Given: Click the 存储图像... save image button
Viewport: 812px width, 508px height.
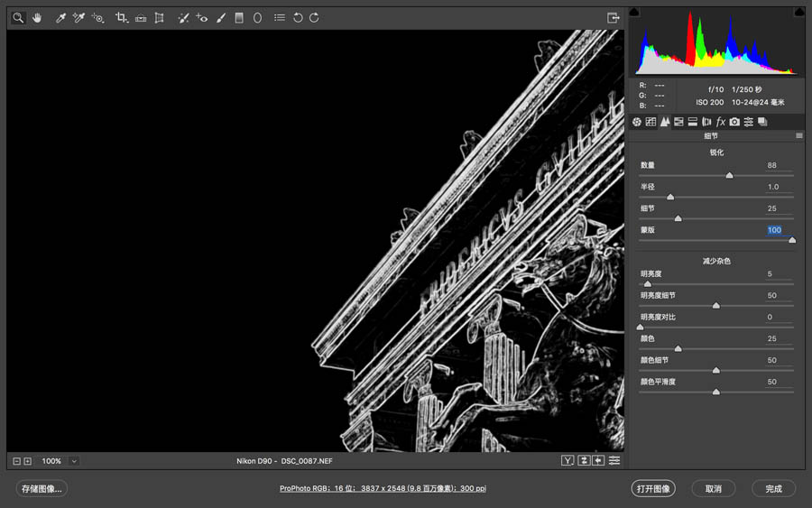Looking at the screenshot, I should [42, 489].
